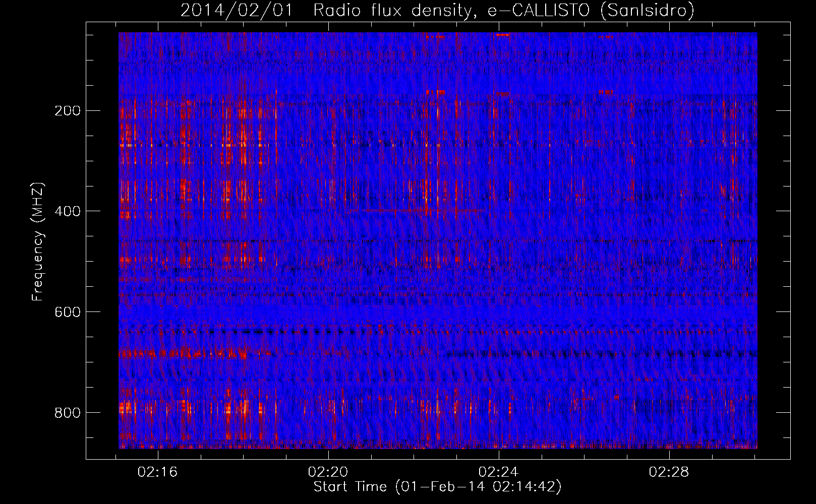Screen dimensions: 816x504
Task: Click the '02:20' time tick label
Action: coord(328,472)
